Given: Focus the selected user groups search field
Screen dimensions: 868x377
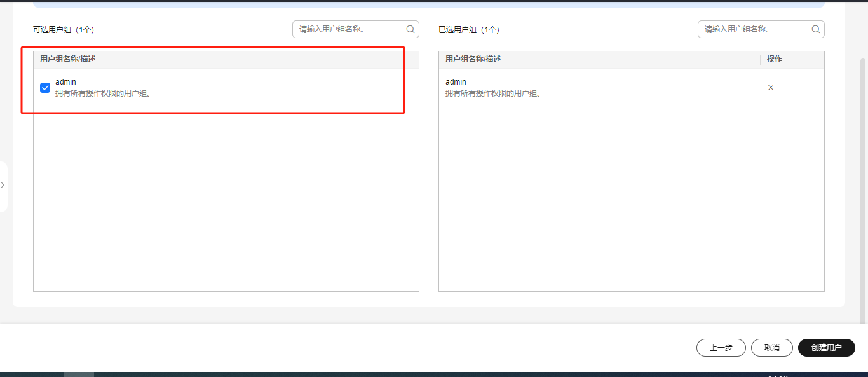Looking at the screenshot, I should pos(754,29).
